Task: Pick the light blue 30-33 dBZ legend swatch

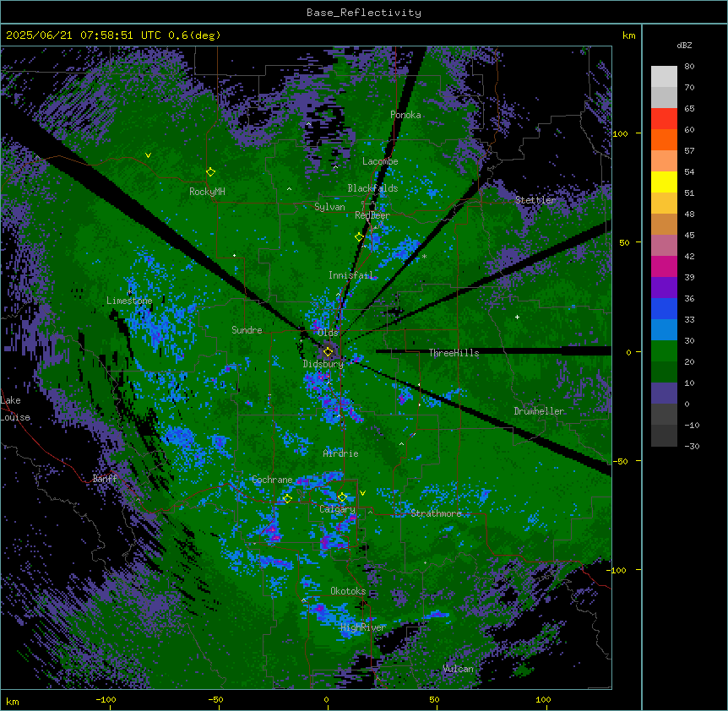Action: (x=664, y=330)
